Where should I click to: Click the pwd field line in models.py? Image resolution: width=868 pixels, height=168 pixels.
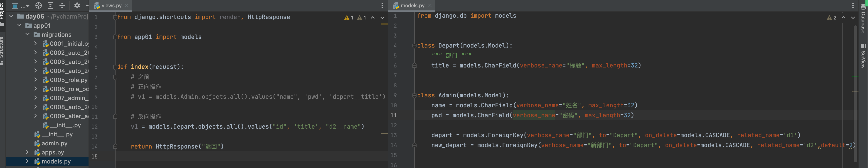coord(532,115)
